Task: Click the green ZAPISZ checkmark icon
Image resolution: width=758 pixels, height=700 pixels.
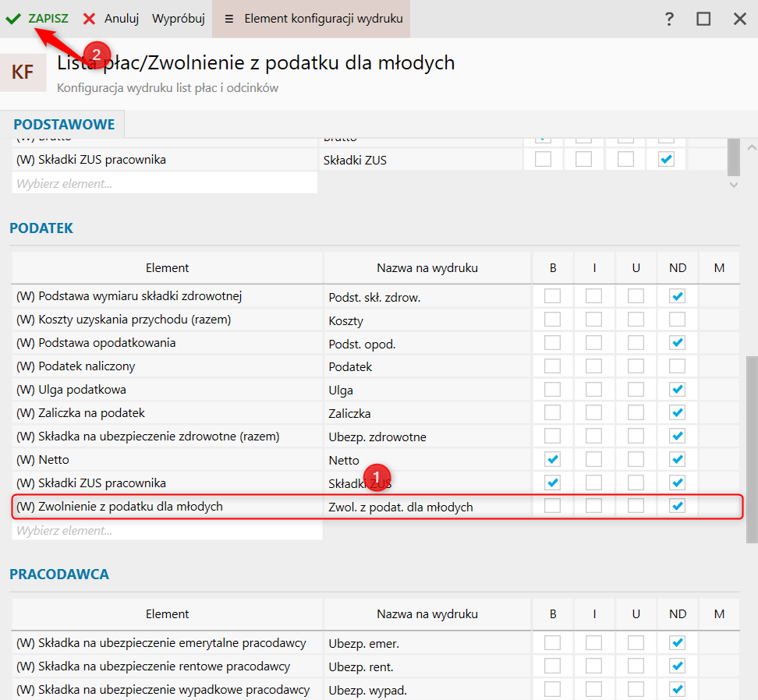Action: (x=13, y=19)
